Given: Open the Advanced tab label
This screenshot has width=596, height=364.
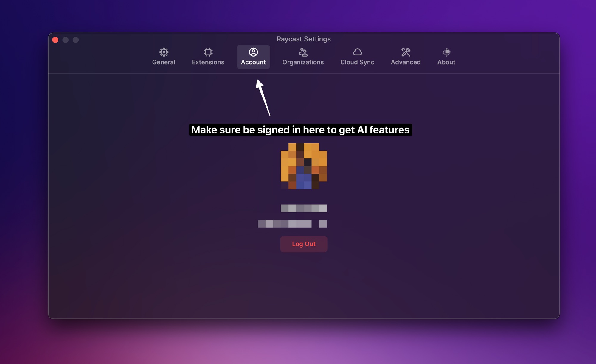Looking at the screenshot, I should click(406, 62).
